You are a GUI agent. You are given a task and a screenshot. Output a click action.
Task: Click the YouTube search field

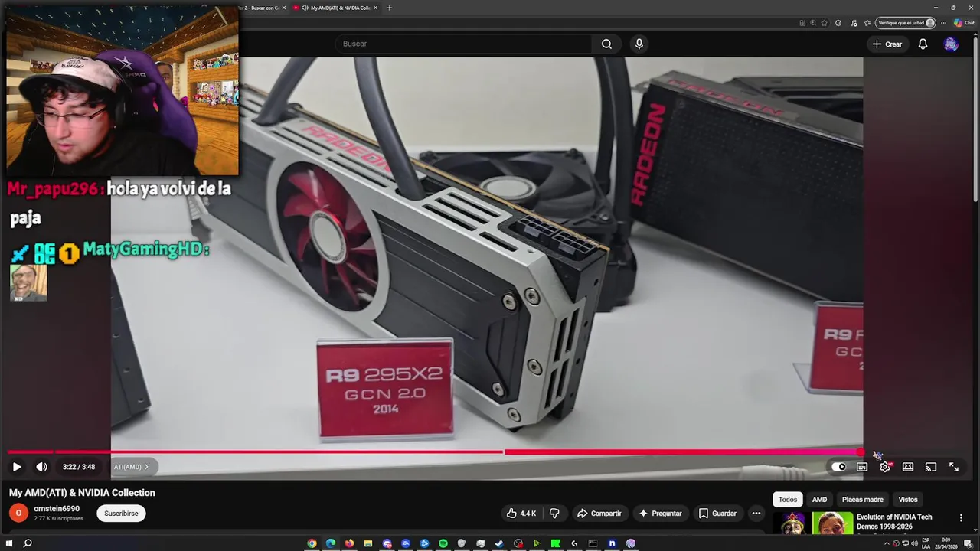click(x=463, y=44)
